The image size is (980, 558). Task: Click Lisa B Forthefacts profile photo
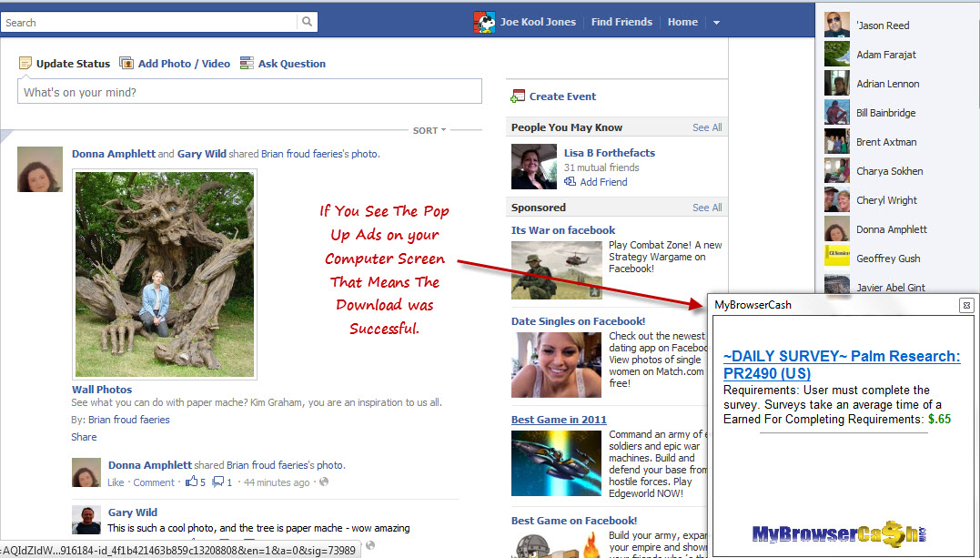pyautogui.click(x=534, y=167)
